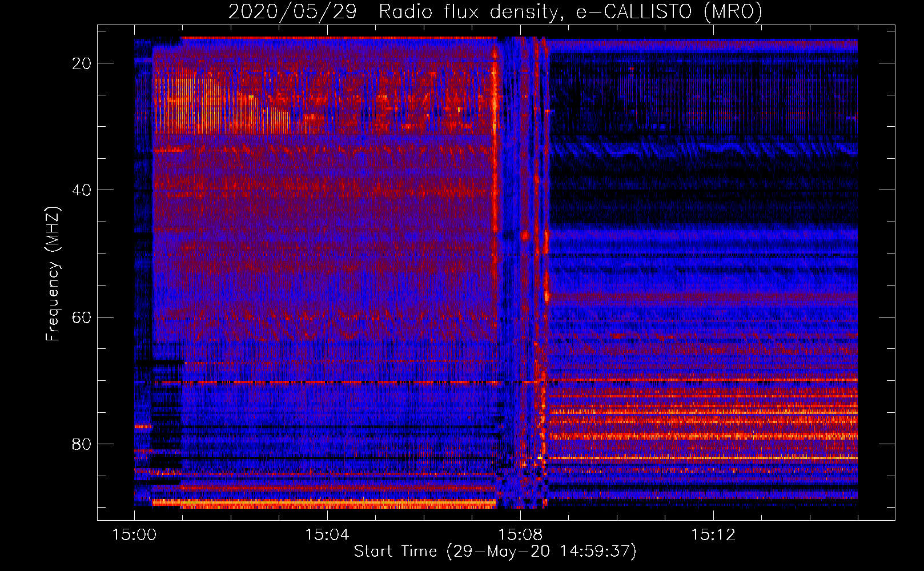Click the '20' frequency tick label
The height and width of the screenshot is (571, 924).
[x=82, y=63]
